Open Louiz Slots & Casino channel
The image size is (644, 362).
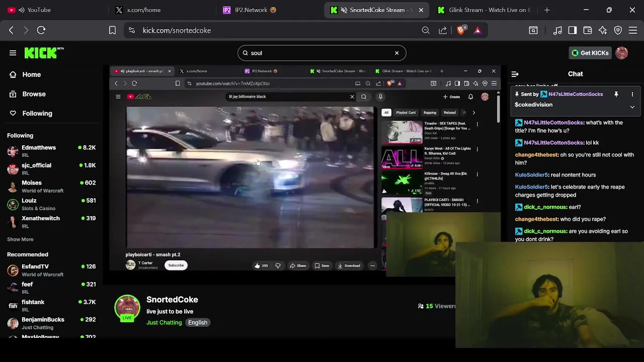pos(50,204)
